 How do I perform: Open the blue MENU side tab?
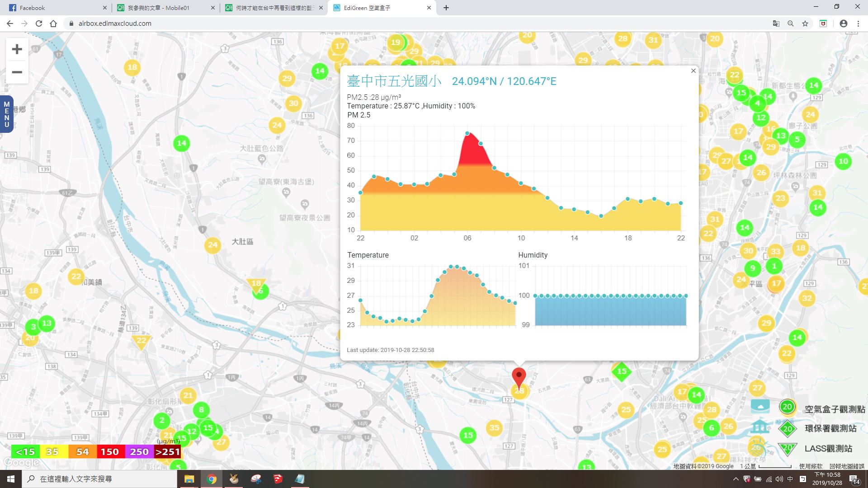(x=6, y=114)
